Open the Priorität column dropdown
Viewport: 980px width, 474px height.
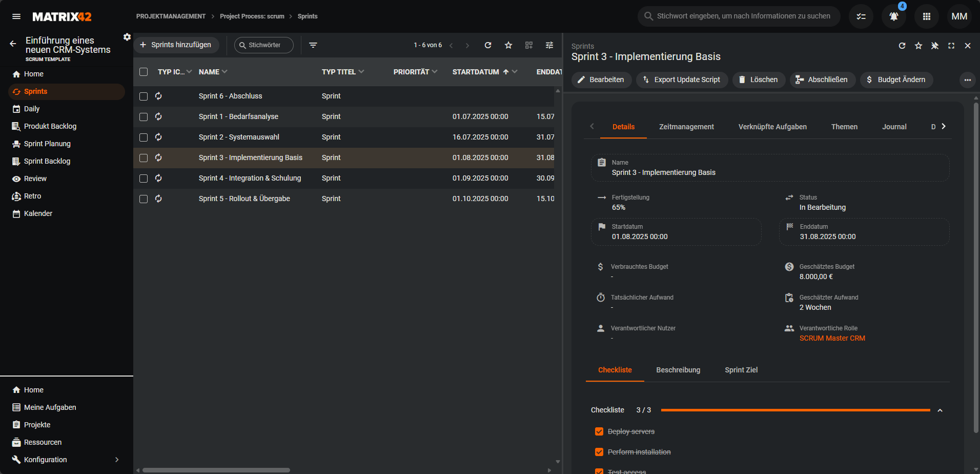(435, 72)
